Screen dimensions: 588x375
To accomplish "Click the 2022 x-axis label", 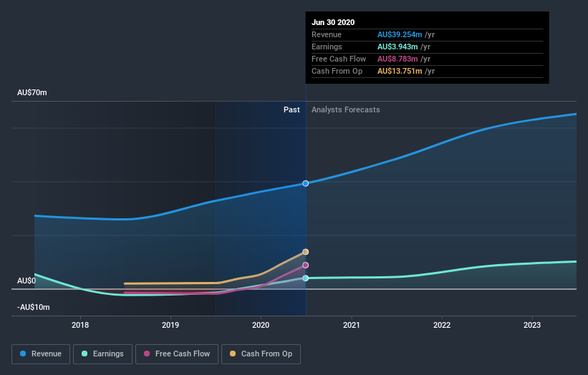I will (442, 325).
